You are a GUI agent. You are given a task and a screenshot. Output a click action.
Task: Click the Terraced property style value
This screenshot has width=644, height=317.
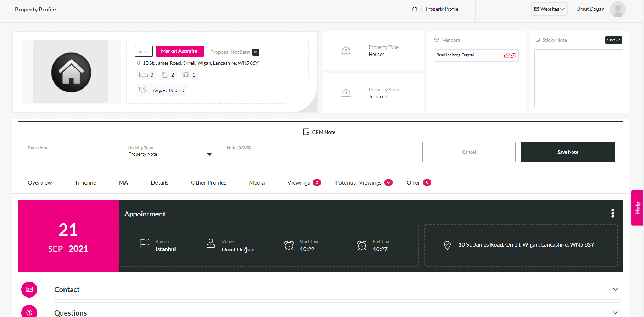(378, 97)
